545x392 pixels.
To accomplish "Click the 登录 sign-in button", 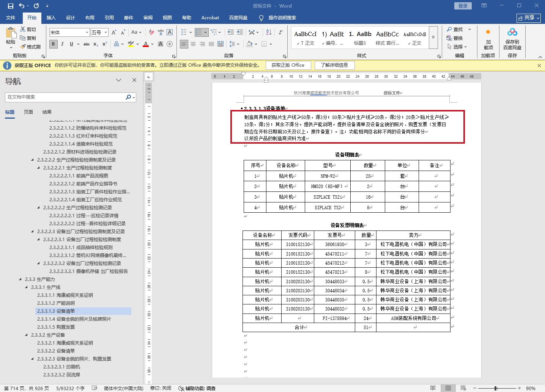I will click(463, 6).
